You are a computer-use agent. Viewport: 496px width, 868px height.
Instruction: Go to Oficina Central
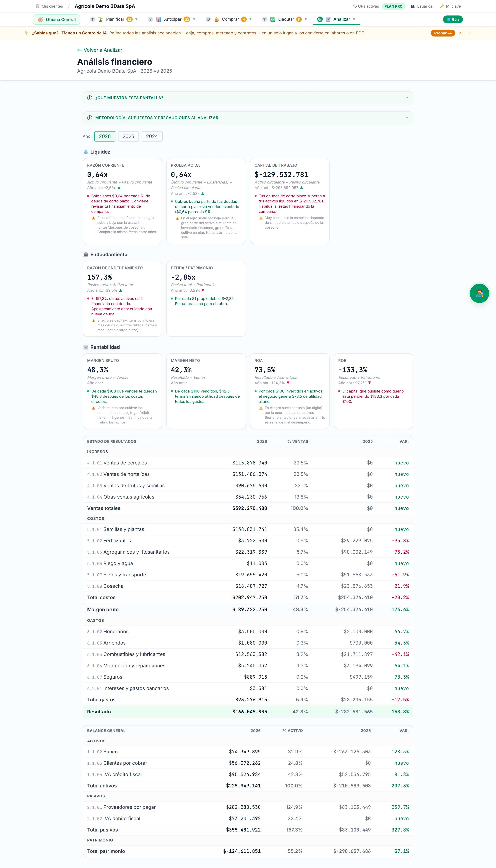pyautogui.click(x=56, y=19)
